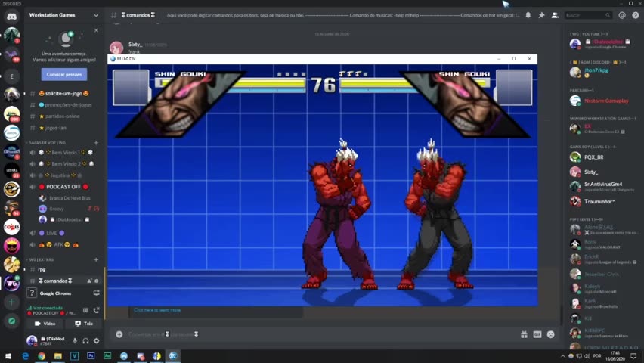The image size is (644, 363).
Task: Toggle headphones deafen
Action: pos(85,341)
